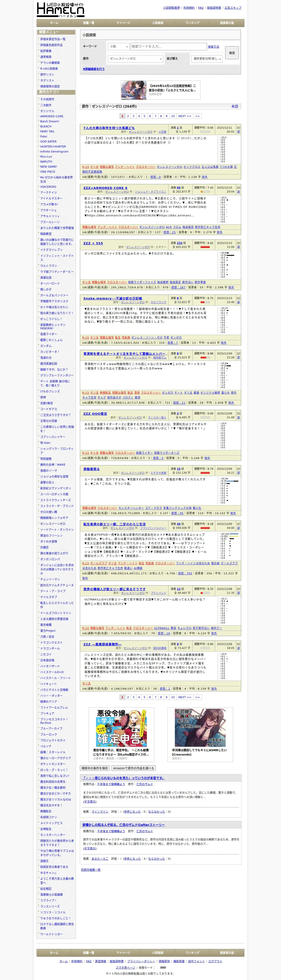This screenshot has height=980, width=281.
Task: Open story 黒蝕竜現る
Action: (x=91, y=469)
